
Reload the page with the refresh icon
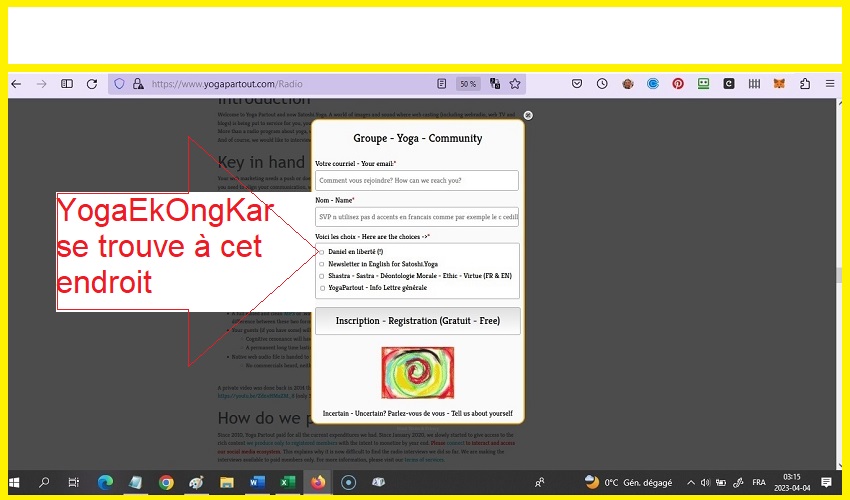tap(92, 84)
